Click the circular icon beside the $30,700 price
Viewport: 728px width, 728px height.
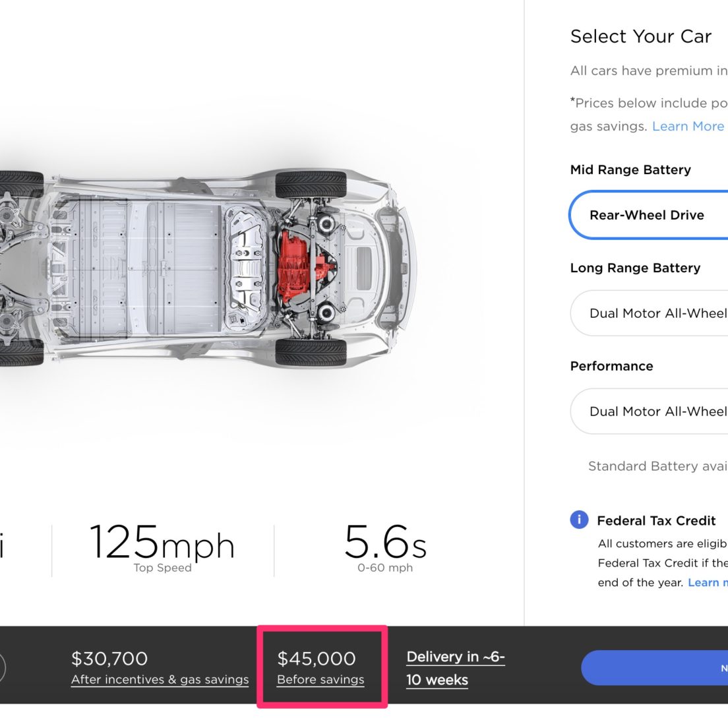click(x=2, y=667)
